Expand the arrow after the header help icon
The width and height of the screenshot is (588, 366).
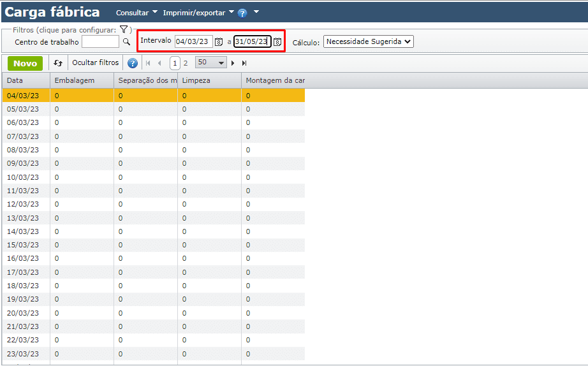point(256,12)
